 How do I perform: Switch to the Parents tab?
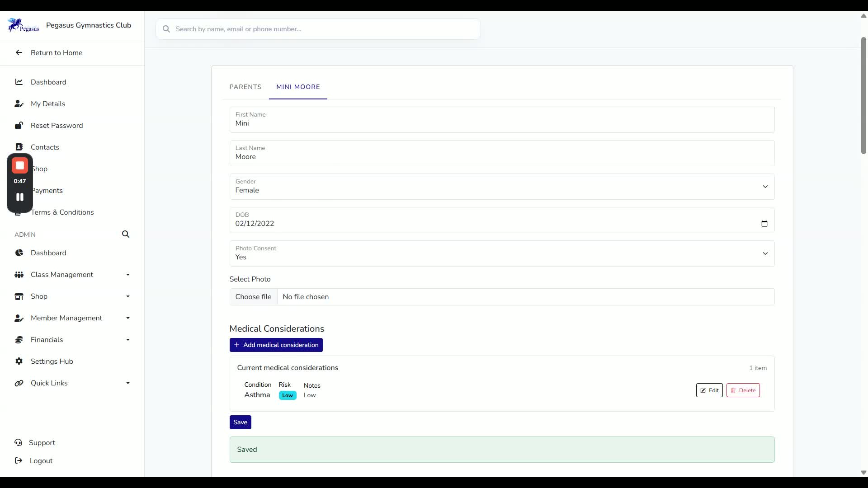[x=245, y=87]
